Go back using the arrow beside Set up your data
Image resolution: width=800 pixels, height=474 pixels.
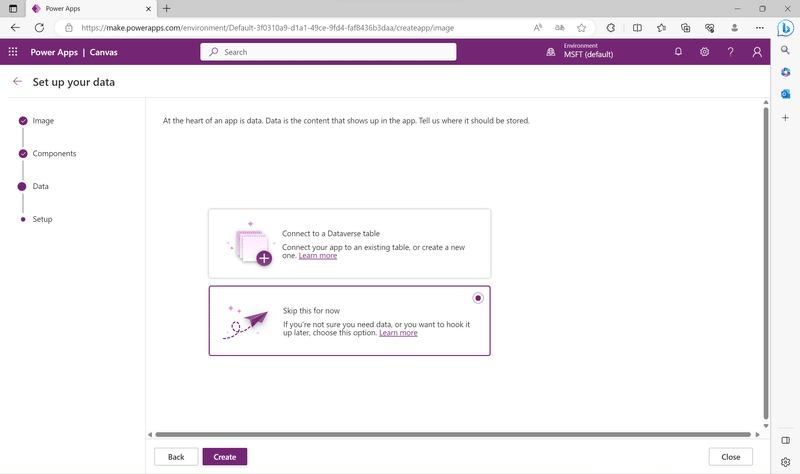point(18,82)
